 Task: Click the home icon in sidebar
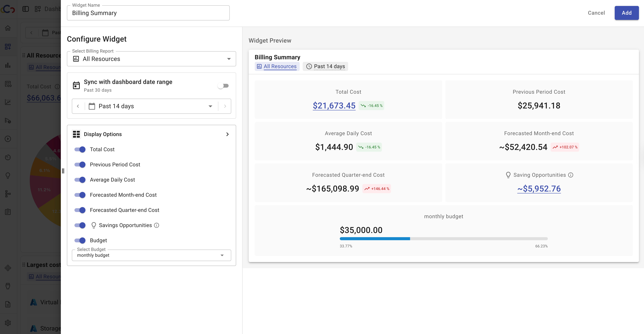point(8,28)
